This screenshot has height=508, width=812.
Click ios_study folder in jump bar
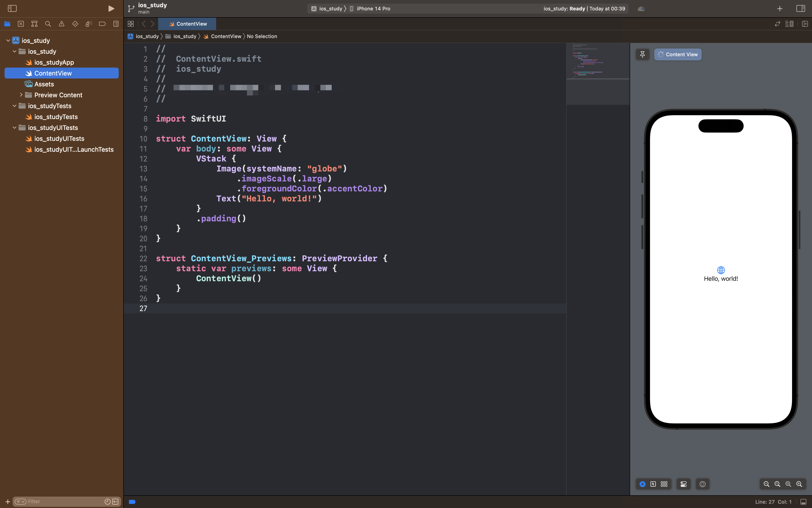click(181, 36)
